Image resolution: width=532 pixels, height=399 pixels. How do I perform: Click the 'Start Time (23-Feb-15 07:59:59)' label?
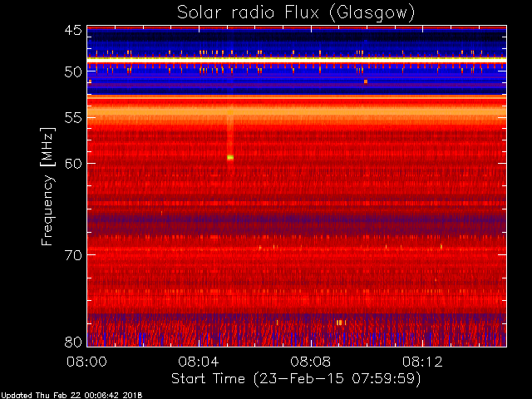pos(296,379)
